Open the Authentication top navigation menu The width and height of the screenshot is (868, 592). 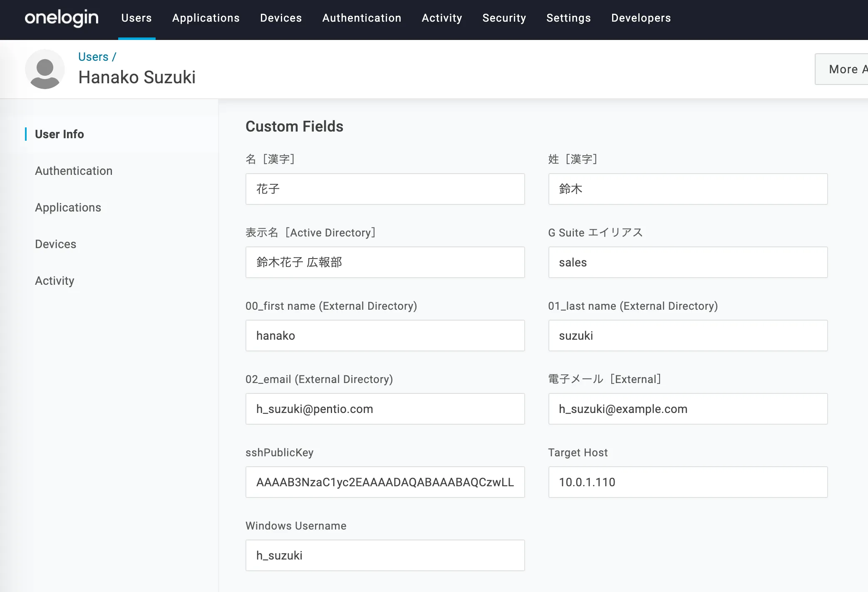(362, 18)
